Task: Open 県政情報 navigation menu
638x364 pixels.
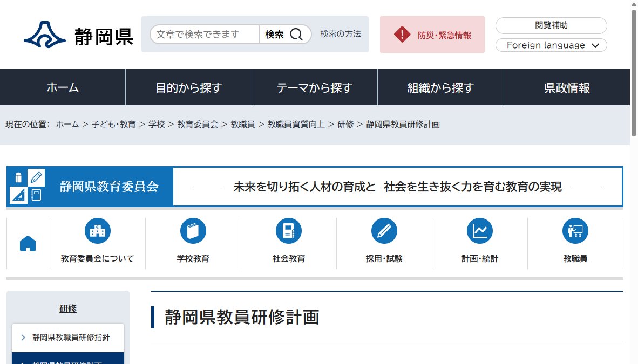Action: pyautogui.click(x=567, y=87)
